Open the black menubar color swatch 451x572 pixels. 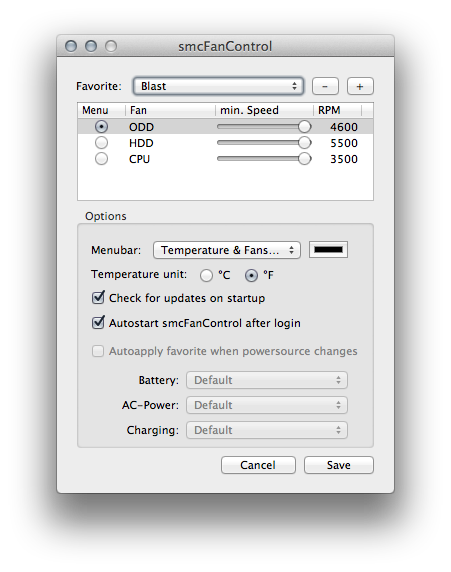click(x=328, y=250)
